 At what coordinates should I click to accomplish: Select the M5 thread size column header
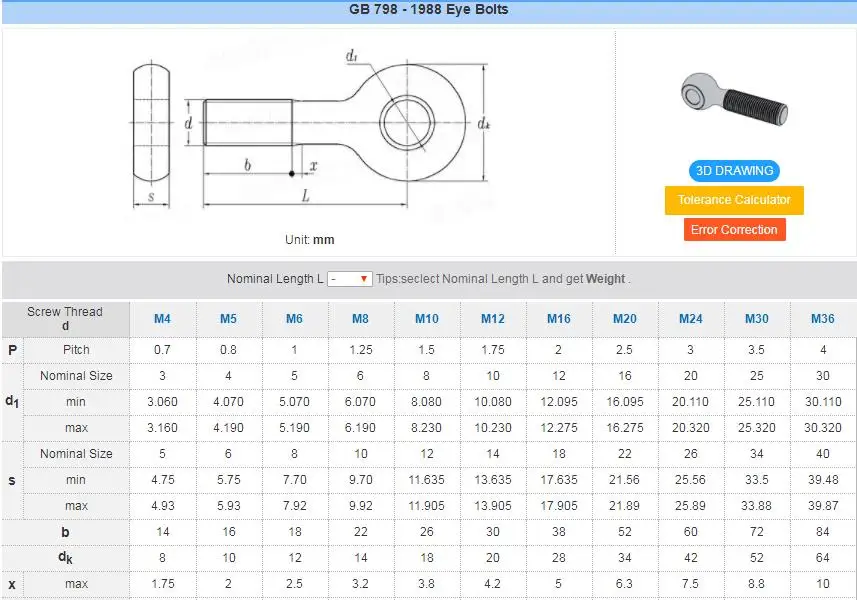click(x=228, y=319)
